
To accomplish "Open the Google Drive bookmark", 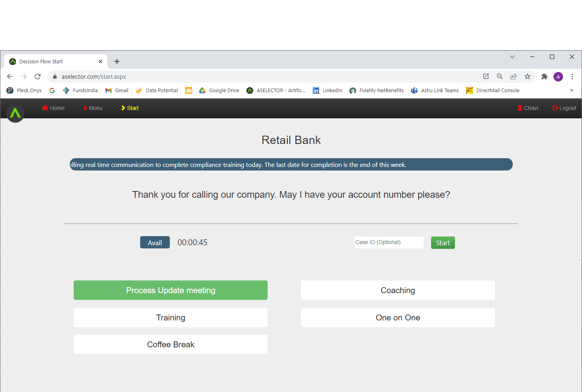I will tap(219, 91).
